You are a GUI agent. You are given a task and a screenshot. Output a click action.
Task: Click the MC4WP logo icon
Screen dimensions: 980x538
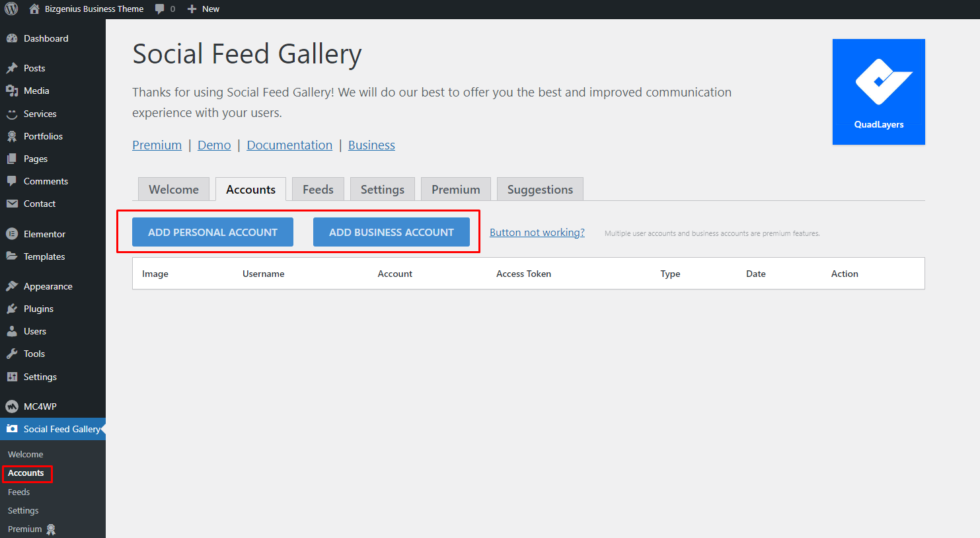click(x=12, y=406)
